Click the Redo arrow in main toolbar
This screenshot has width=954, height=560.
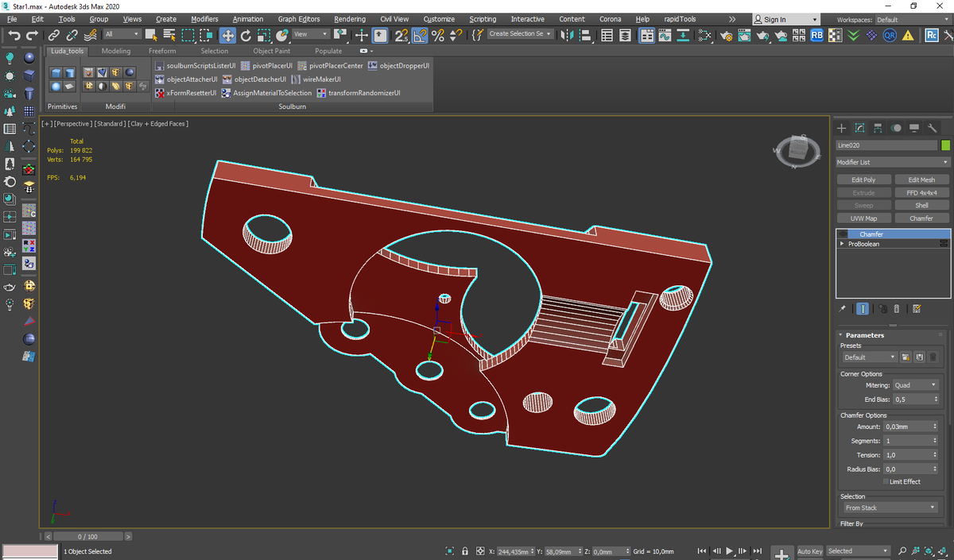[x=33, y=35]
